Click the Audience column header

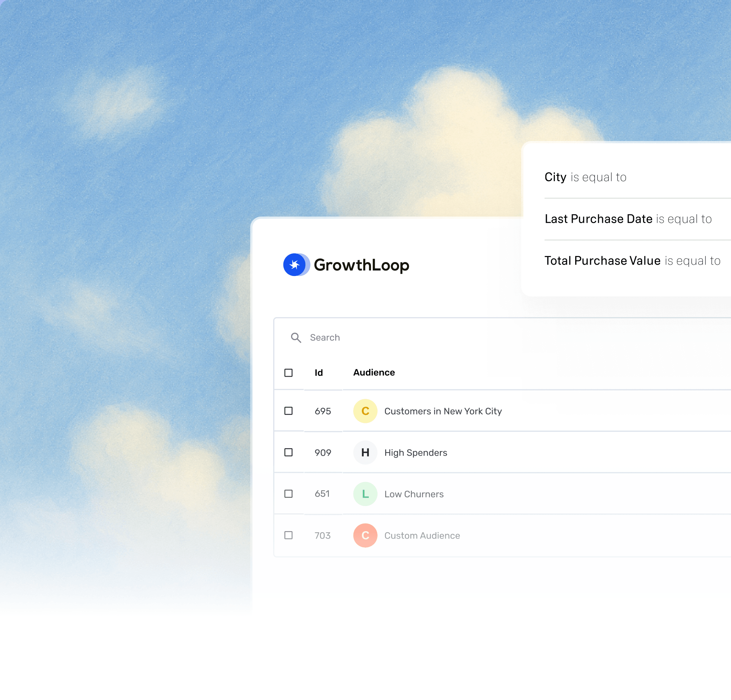374,373
